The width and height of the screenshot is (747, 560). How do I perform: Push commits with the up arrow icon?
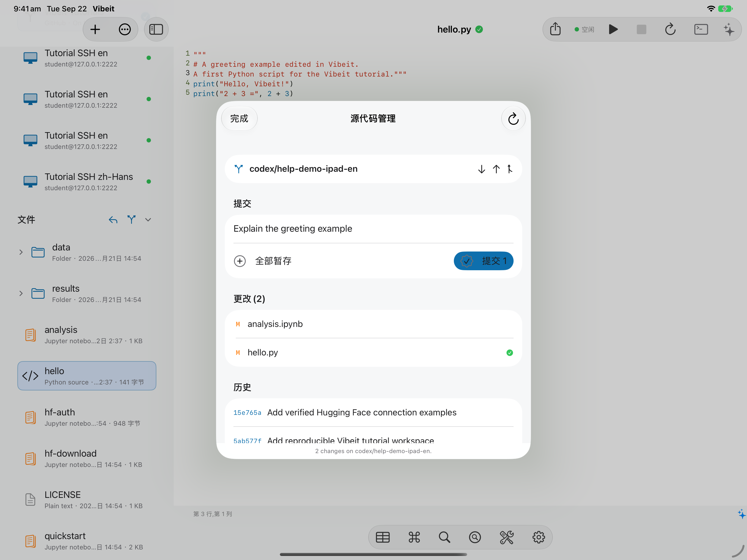[x=496, y=169]
